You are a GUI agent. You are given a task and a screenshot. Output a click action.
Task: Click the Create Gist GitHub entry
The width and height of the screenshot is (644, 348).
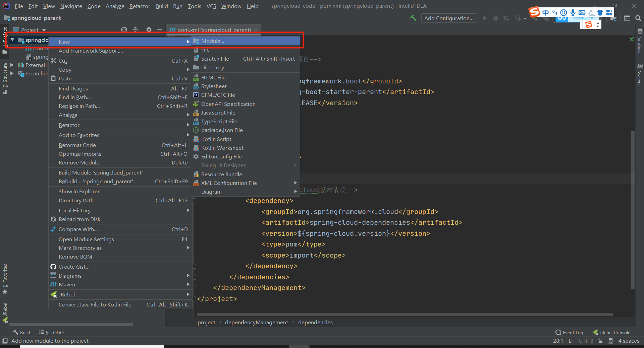click(x=121, y=267)
